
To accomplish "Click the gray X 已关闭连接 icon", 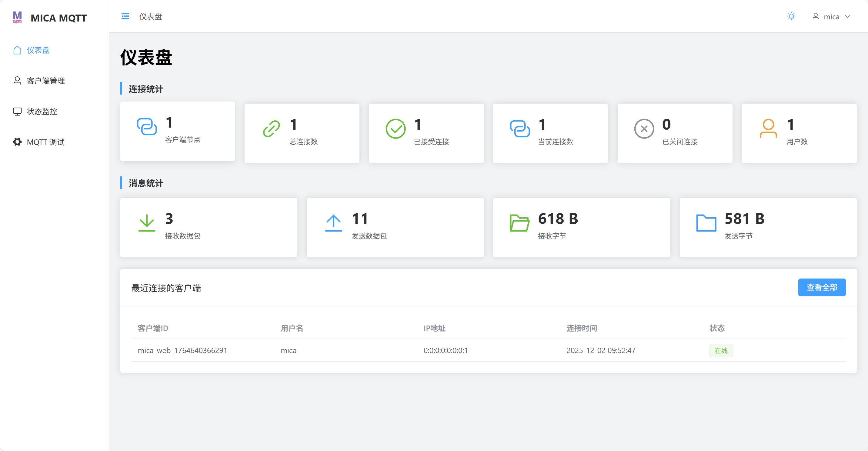I will (644, 129).
